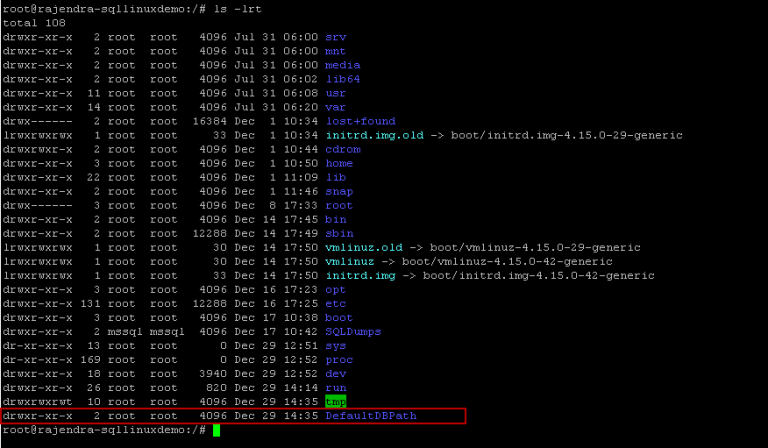
Task: Select 'boot/initrd.img-4.15.0-29-generic' link target
Action: (x=567, y=136)
